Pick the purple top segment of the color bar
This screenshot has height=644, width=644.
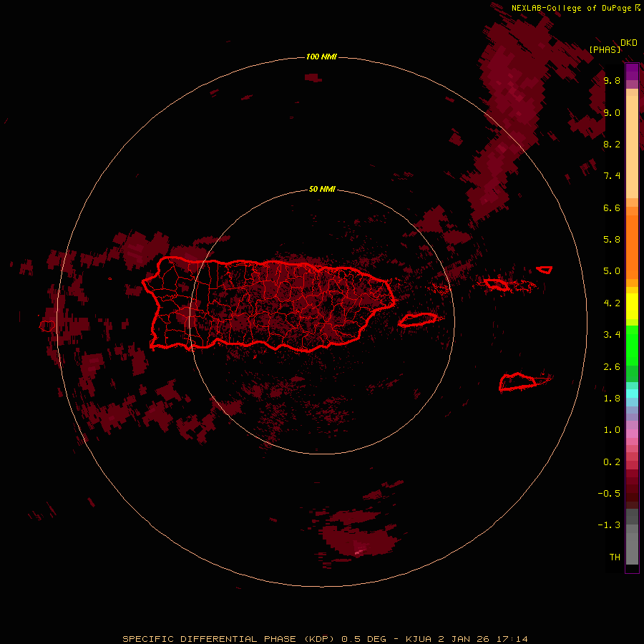[632, 72]
